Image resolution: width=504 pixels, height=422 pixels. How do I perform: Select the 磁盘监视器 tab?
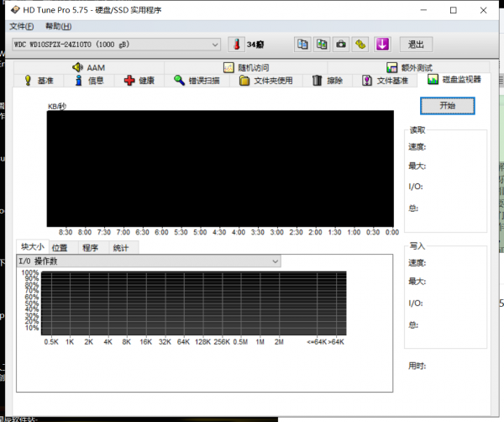454,80
